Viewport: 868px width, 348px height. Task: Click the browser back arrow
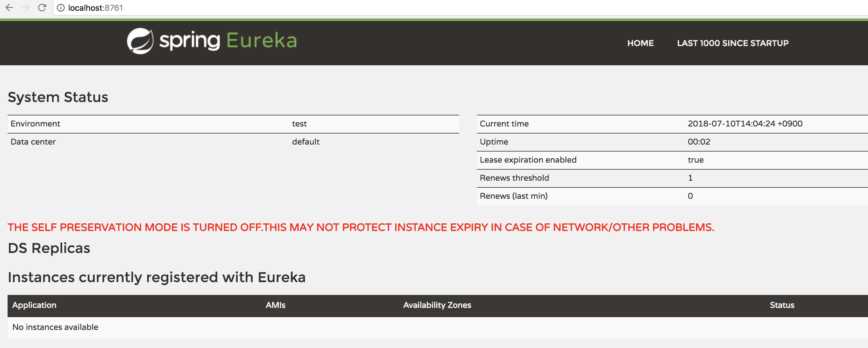pyautogui.click(x=9, y=7)
